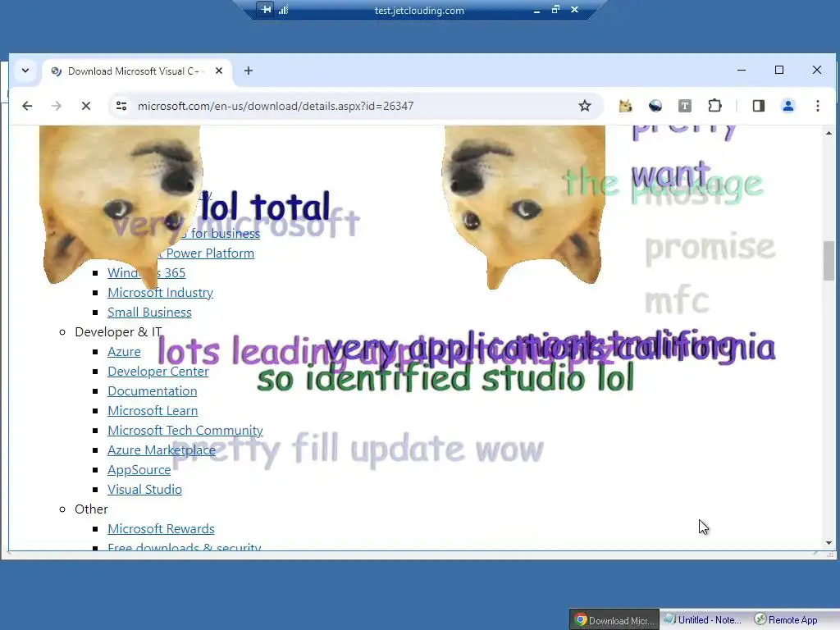Switch to Download Micr... Chrome taskbar button
Image resolution: width=840 pixels, height=630 pixels.
tap(614, 620)
